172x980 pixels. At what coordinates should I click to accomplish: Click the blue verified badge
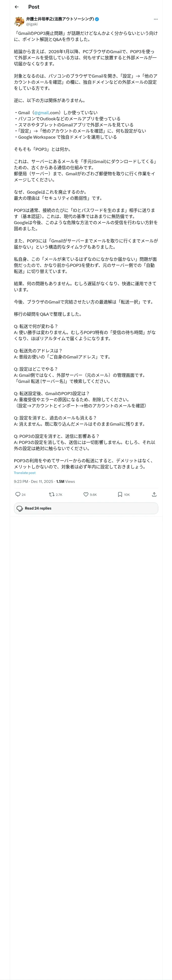pyautogui.click(x=97, y=19)
